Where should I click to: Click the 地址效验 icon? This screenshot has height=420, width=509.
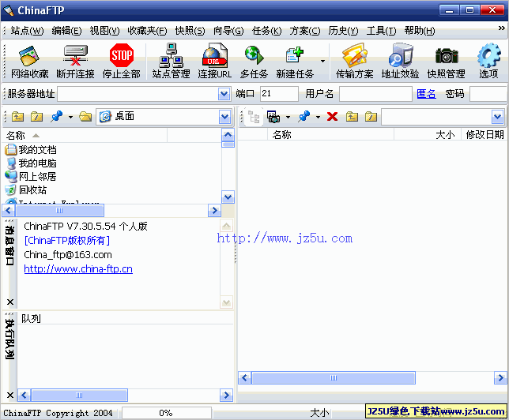coord(400,62)
